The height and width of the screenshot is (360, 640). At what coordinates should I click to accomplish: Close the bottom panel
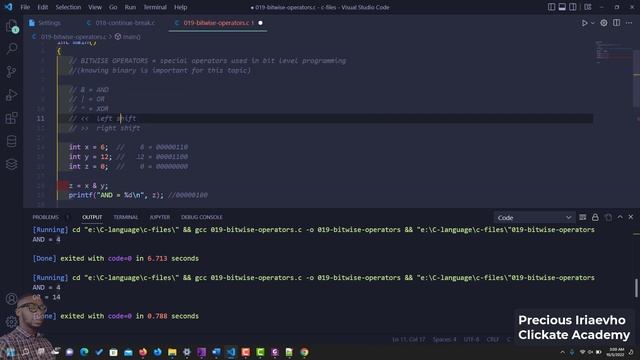631,217
